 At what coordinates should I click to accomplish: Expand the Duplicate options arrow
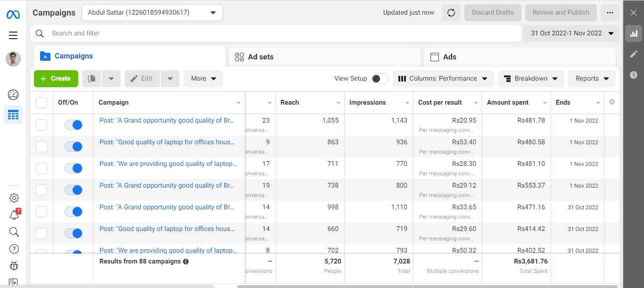coord(111,79)
